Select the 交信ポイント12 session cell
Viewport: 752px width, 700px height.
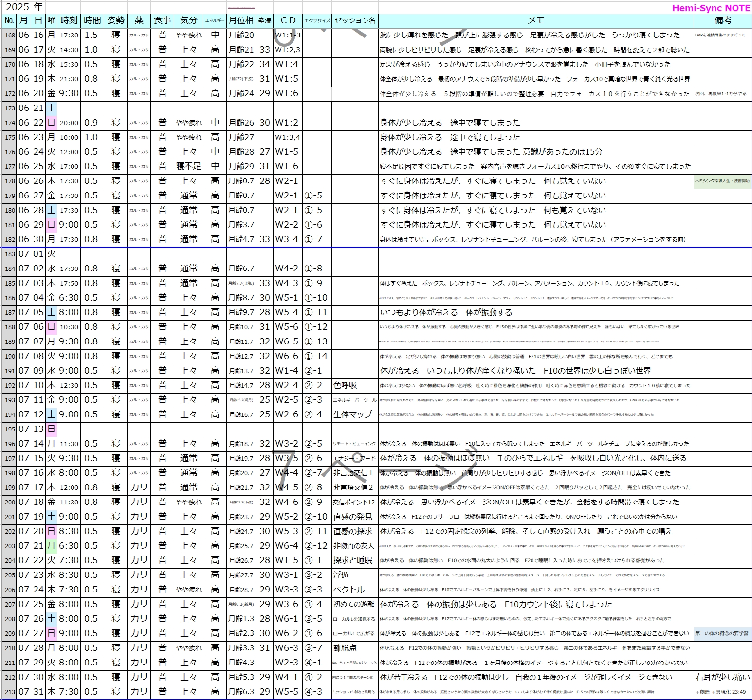tap(355, 502)
